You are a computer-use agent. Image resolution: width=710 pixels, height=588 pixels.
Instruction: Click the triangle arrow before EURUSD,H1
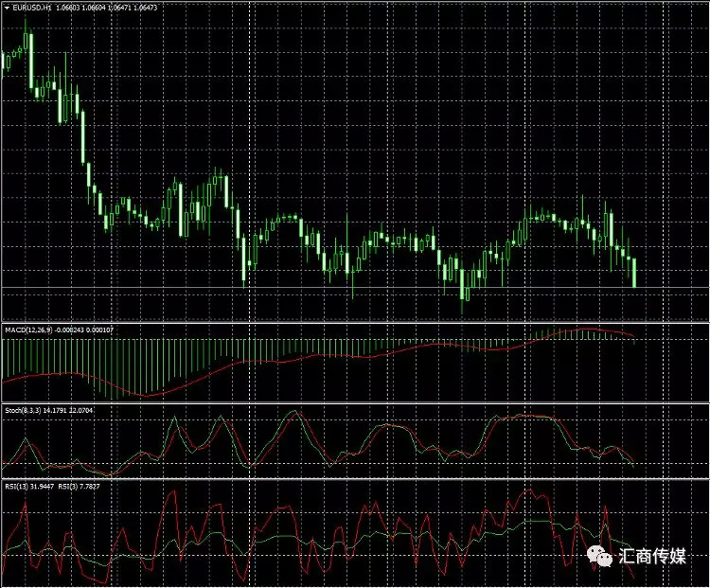tap(8, 7)
